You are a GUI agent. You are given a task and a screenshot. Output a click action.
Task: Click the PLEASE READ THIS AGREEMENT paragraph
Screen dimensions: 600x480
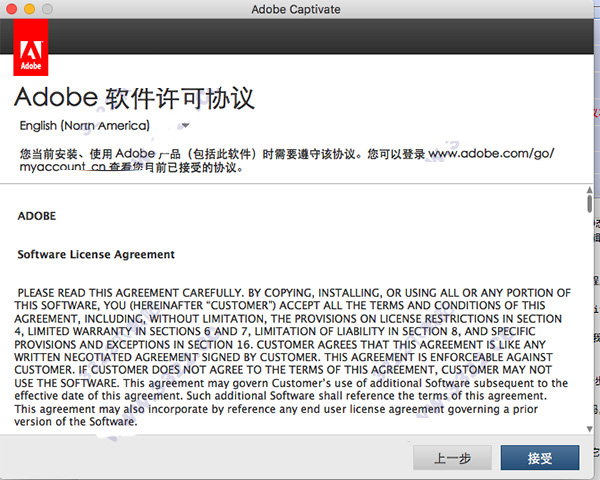tap(292, 357)
